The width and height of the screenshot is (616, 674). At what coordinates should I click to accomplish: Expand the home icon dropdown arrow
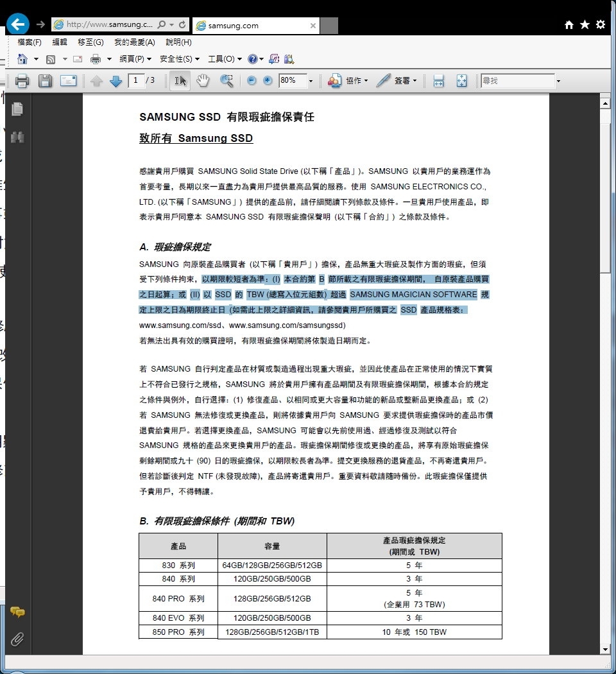click(x=36, y=59)
